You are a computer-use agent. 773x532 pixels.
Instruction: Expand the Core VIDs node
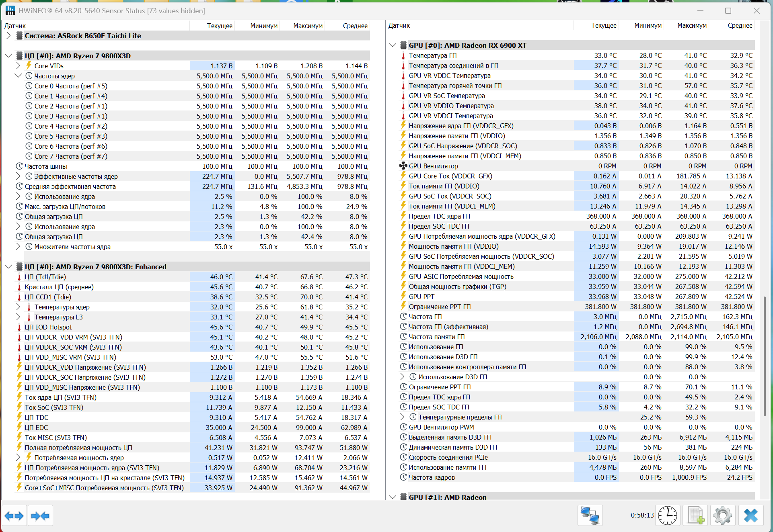18,66
